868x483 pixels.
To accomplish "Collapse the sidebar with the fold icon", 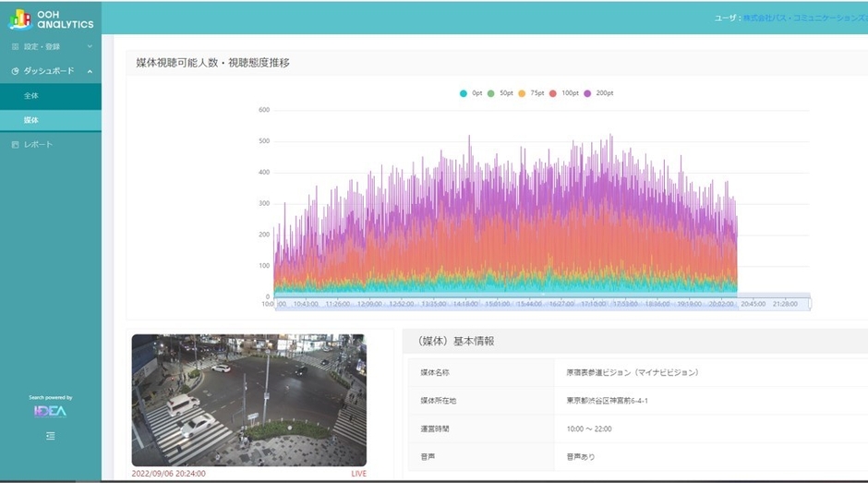I will coord(50,436).
